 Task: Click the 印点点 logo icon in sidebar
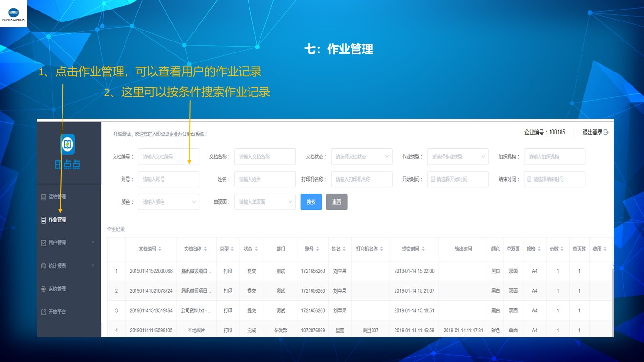pyautogui.click(x=68, y=144)
